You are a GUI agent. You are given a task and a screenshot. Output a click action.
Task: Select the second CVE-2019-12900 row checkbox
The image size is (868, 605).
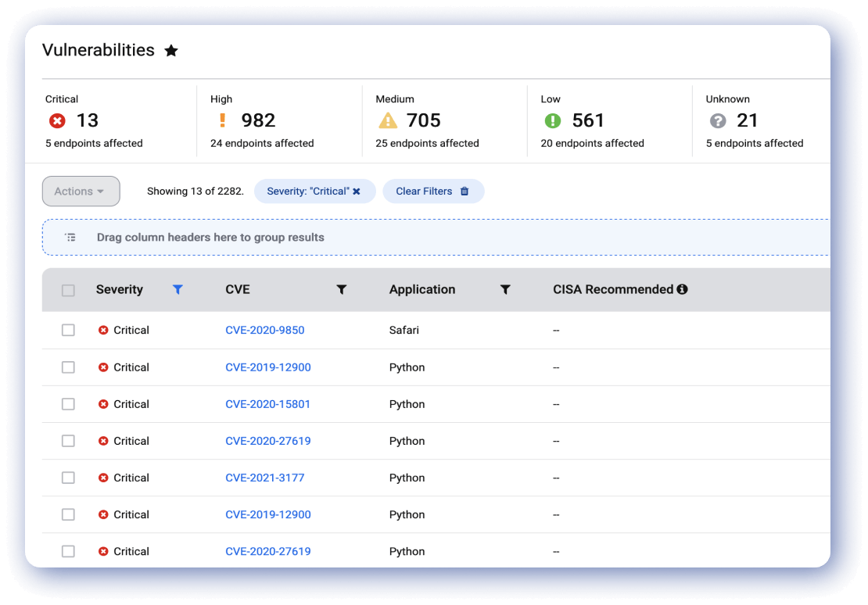(x=68, y=515)
